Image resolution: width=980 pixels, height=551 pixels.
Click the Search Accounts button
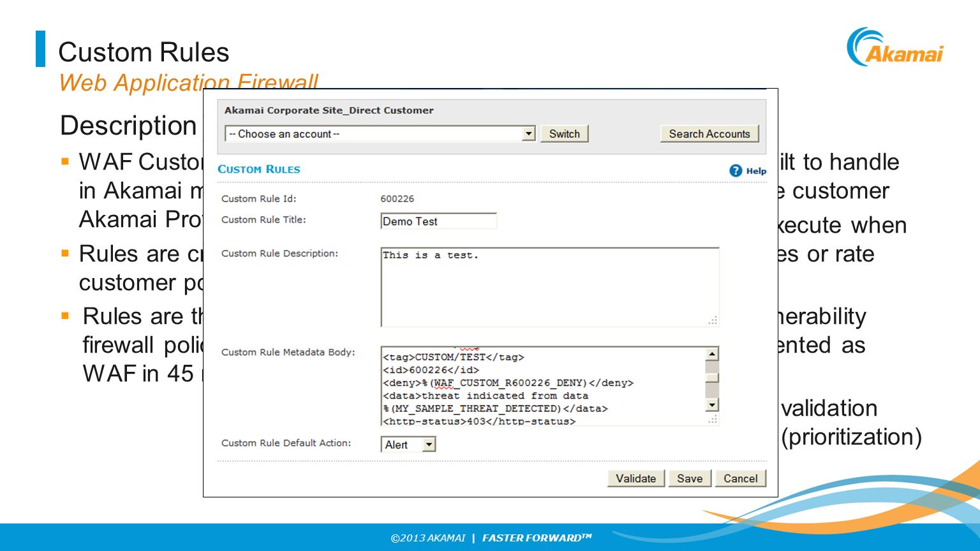(709, 134)
